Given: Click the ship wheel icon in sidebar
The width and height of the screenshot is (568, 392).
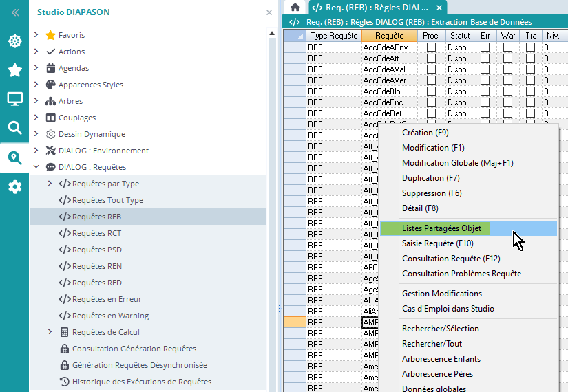Looking at the screenshot, I should click(x=14, y=41).
